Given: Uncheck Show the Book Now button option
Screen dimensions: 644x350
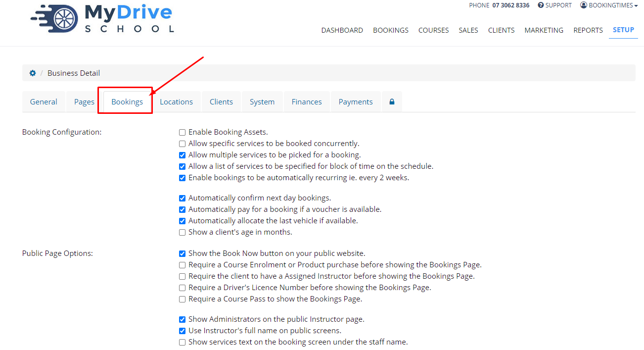Looking at the screenshot, I should pos(183,253).
